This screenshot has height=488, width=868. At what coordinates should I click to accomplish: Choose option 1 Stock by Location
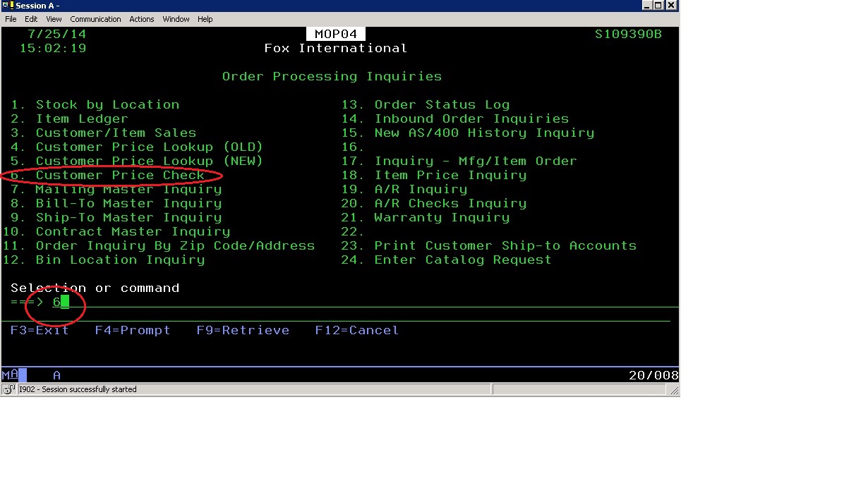tap(107, 105)
